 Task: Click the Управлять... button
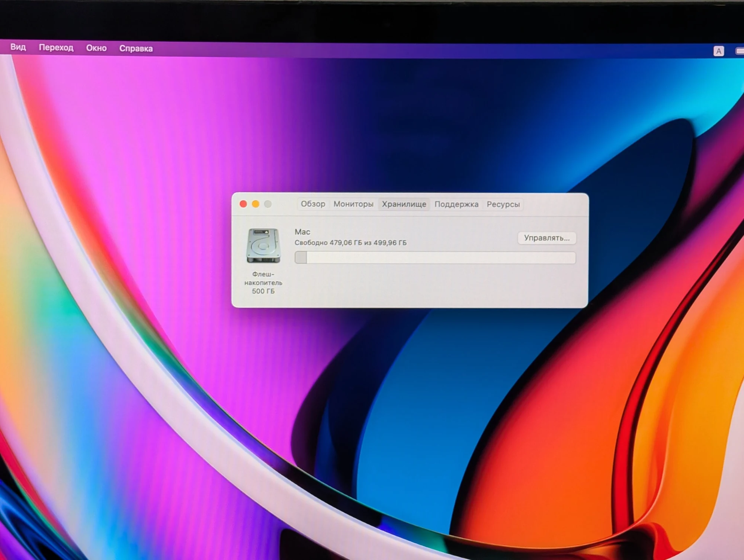click(x=547, y=238)
